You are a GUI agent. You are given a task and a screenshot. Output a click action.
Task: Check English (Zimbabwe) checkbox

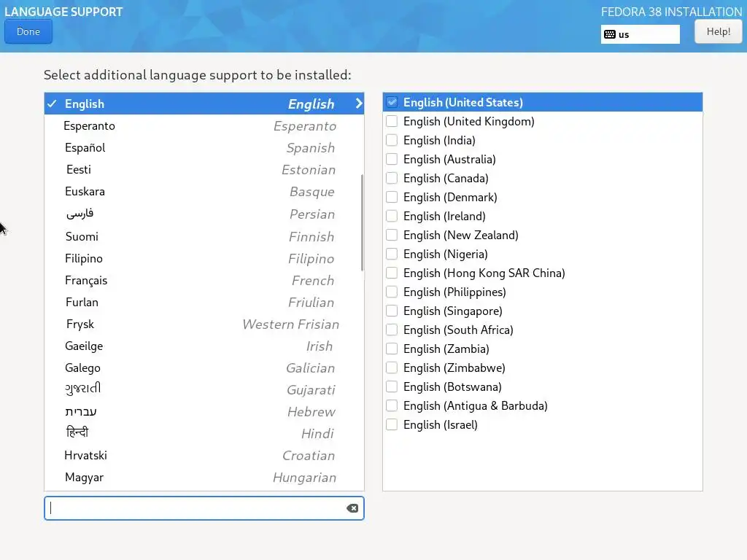[x=392, y=367]
